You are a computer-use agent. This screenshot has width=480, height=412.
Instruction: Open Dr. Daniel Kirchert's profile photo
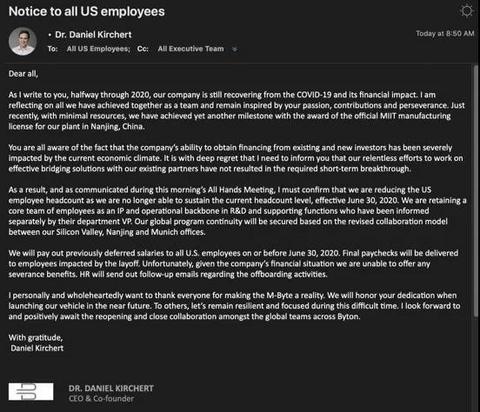point(23,41)
